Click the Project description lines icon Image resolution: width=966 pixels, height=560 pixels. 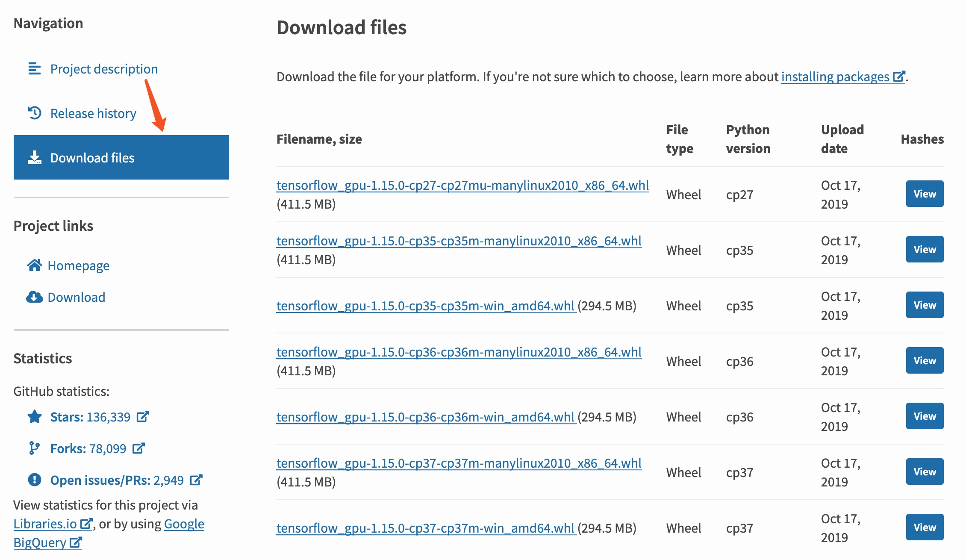(34, 68)
